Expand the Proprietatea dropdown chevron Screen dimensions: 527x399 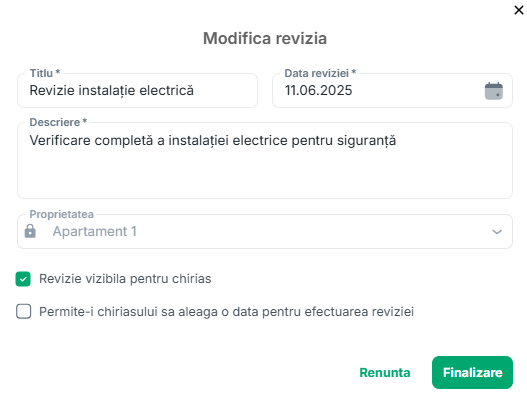click(497, 232)
